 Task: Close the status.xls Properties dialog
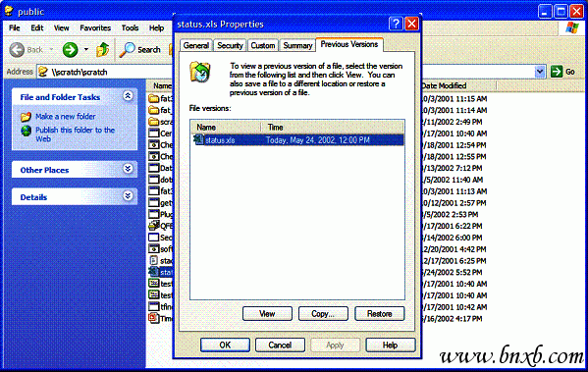click(x=411, y=24)
